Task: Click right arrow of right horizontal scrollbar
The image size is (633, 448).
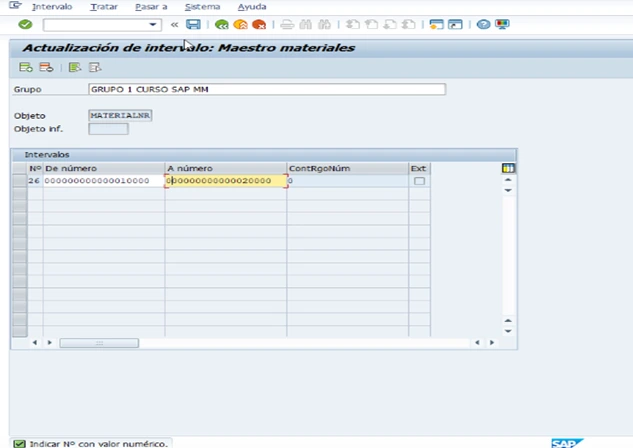Action: (x=492, y=343)
